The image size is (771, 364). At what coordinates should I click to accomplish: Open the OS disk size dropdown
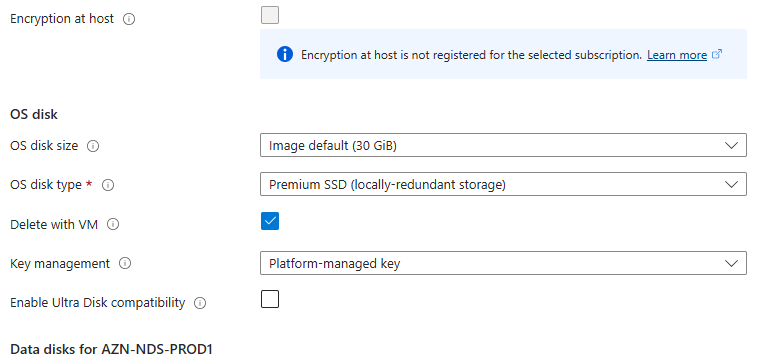(503, 145)
